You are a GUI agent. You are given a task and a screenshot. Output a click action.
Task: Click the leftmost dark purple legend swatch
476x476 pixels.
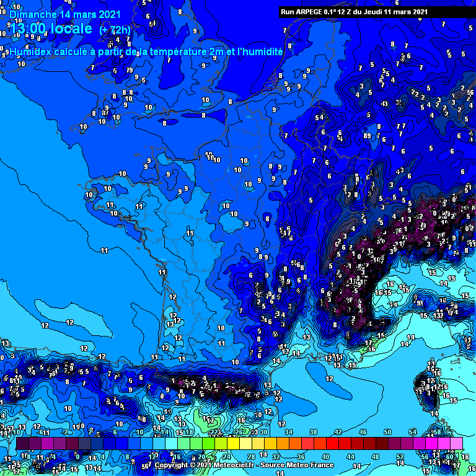pyautogui.click(x=22, y=444)
